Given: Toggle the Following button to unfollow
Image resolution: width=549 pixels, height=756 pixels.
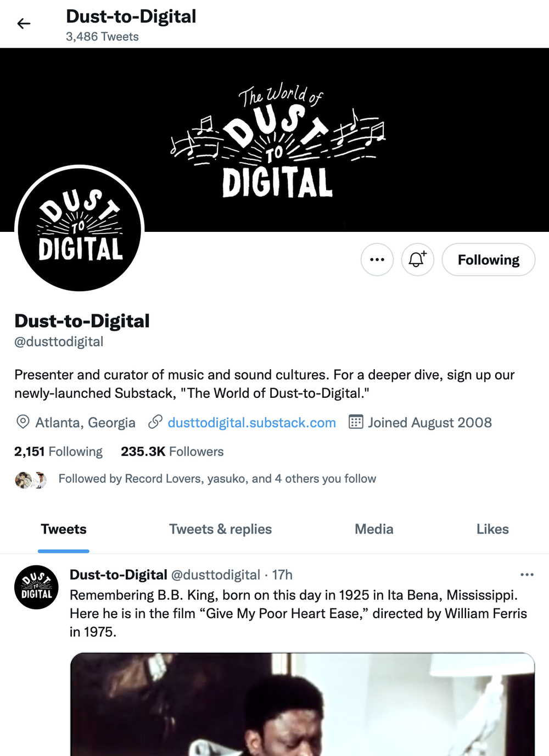Looking at the screenshot, I should (x=489, y=259).
